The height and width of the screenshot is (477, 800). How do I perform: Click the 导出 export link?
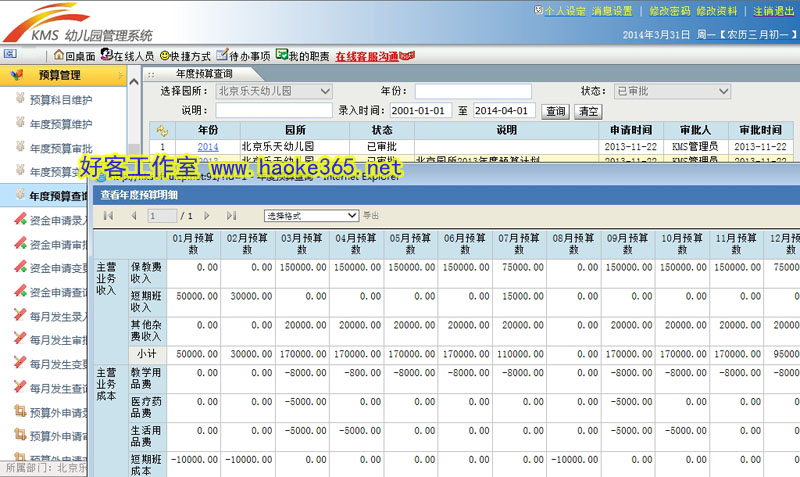371,216
